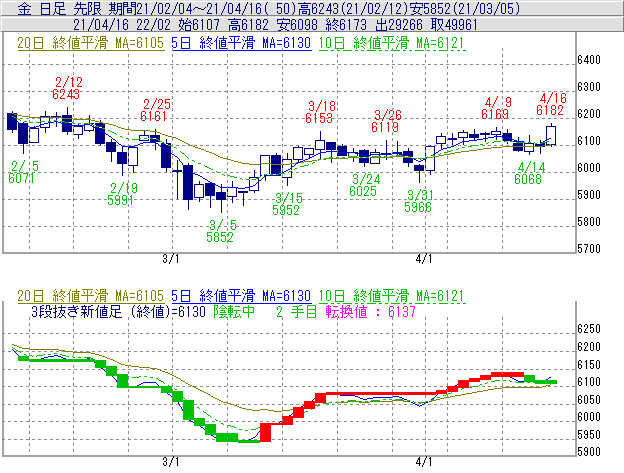
Task: Click the 3/5 5852 low label
Action: [x=221, y=231]
